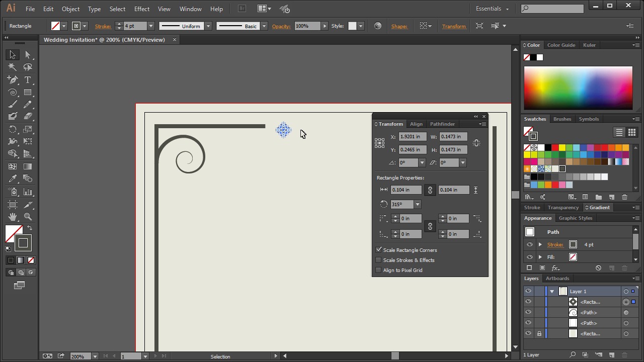Enable Scale Strokes & Effects checkbox
Screen dimensions: 644x362
(379, 260)
